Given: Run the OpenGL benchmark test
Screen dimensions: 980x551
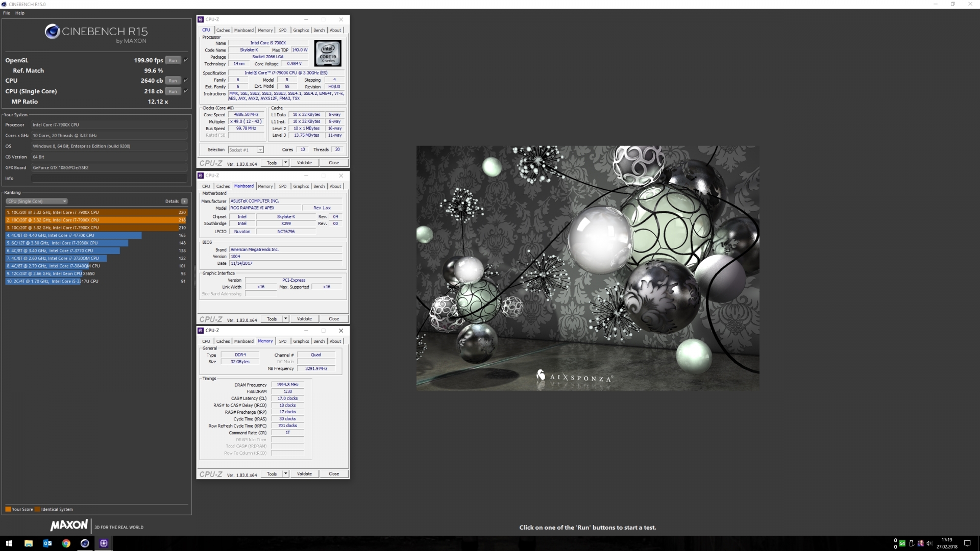Looking at the screenshot, I should [173, 60].
